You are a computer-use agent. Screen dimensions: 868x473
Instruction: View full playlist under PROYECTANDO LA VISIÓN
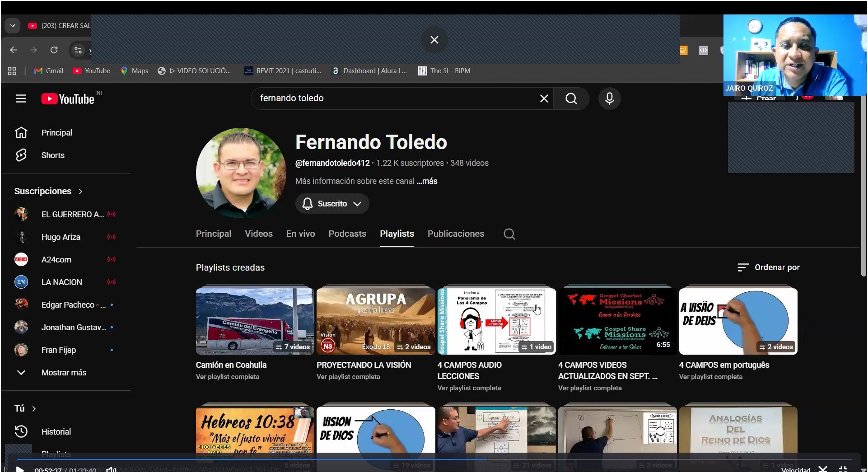[348, 377]
